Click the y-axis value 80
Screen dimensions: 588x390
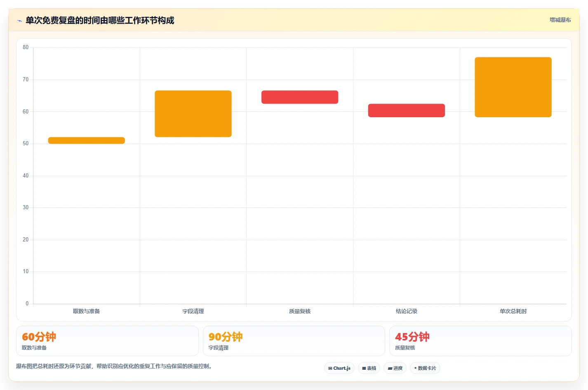coord(26,47)
